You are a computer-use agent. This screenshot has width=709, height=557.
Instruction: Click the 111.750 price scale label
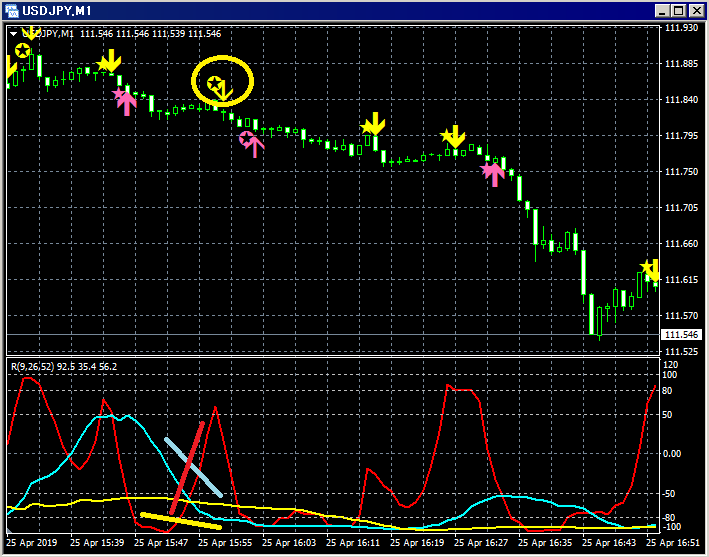click(681, 172)
